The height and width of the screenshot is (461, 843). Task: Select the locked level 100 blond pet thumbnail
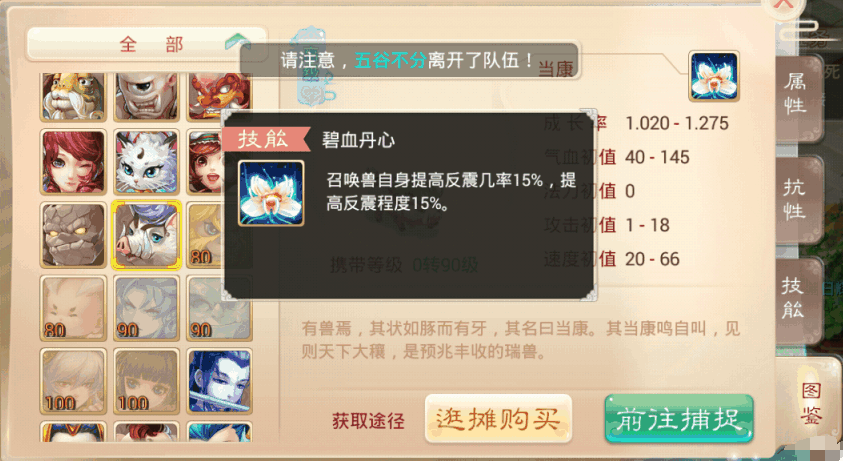73,381
